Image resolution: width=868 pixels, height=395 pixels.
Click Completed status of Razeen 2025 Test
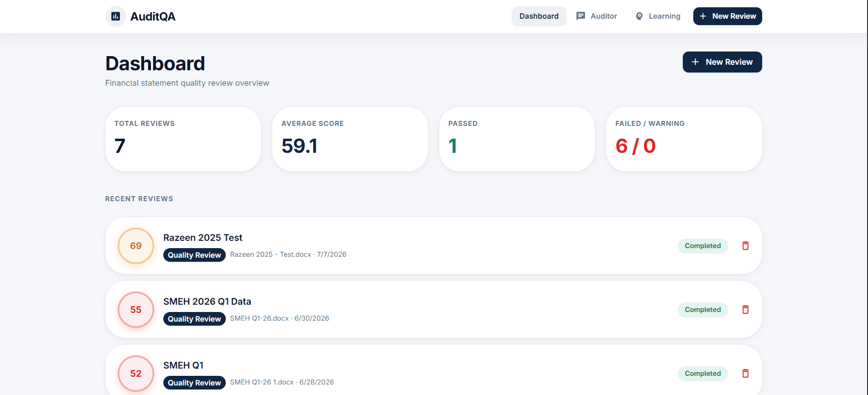pos(702,246)
